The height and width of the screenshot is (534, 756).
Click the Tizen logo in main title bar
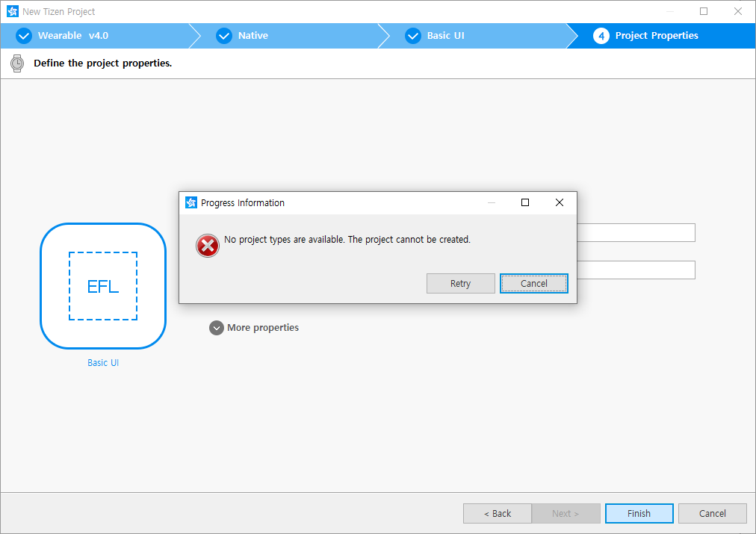12,12
